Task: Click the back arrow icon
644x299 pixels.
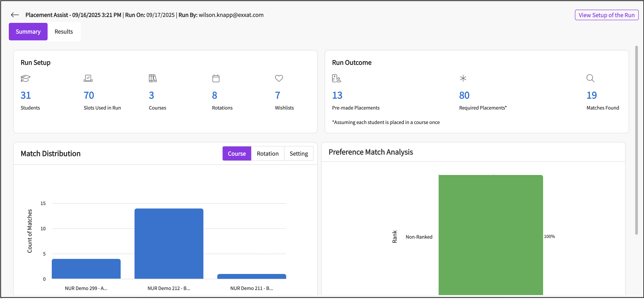Action: (x=15, y=15)
